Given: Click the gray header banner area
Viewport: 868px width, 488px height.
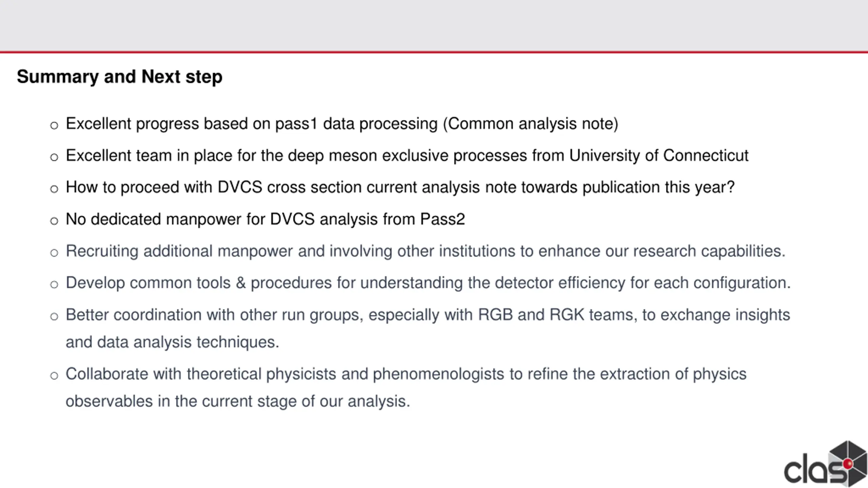Looking at the screenshot, I should pyautogui.click(x=434, y=25).
